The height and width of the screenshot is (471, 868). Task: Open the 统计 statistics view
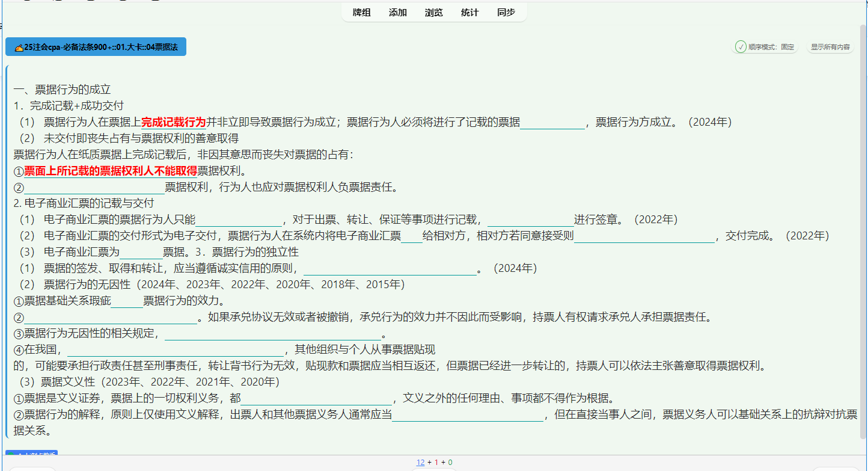tap(469, 12)
